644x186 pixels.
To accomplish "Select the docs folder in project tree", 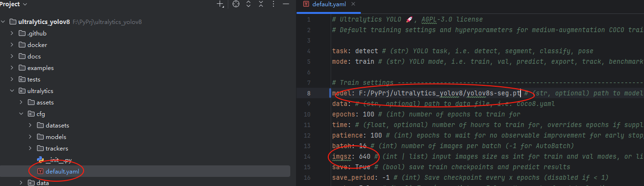I will (34, 57).
